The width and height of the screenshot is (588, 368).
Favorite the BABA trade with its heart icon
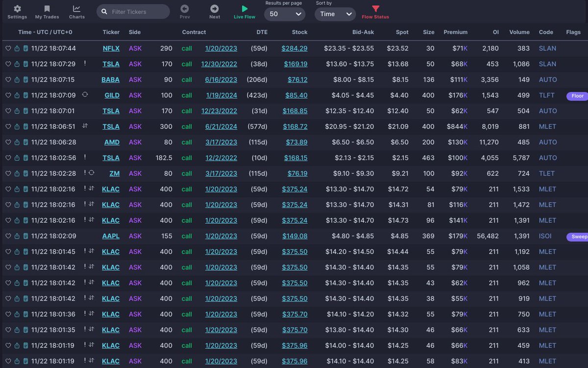pos(8,79)
